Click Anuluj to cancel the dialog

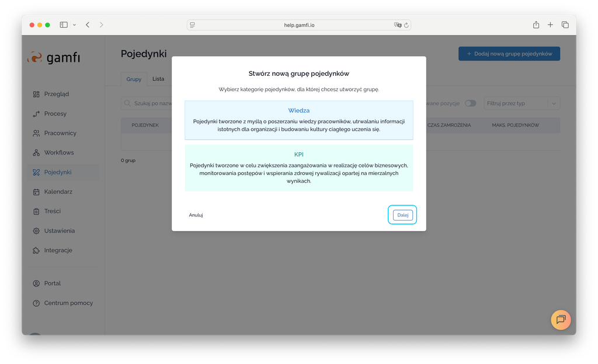(x=196, y=215)
